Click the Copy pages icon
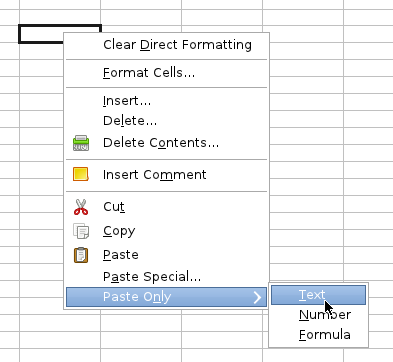 click(x=81, y=231)
